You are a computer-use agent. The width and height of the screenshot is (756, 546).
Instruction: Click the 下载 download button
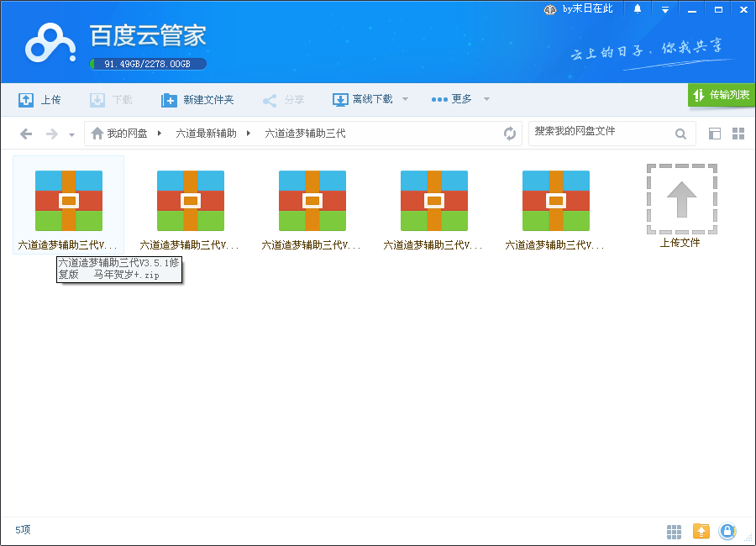tap(111, 100)
